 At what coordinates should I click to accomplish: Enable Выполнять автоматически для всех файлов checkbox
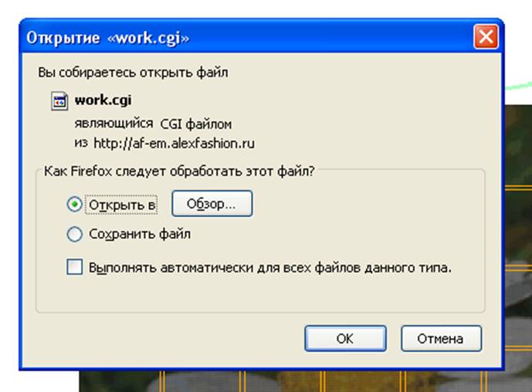point(74,267)
